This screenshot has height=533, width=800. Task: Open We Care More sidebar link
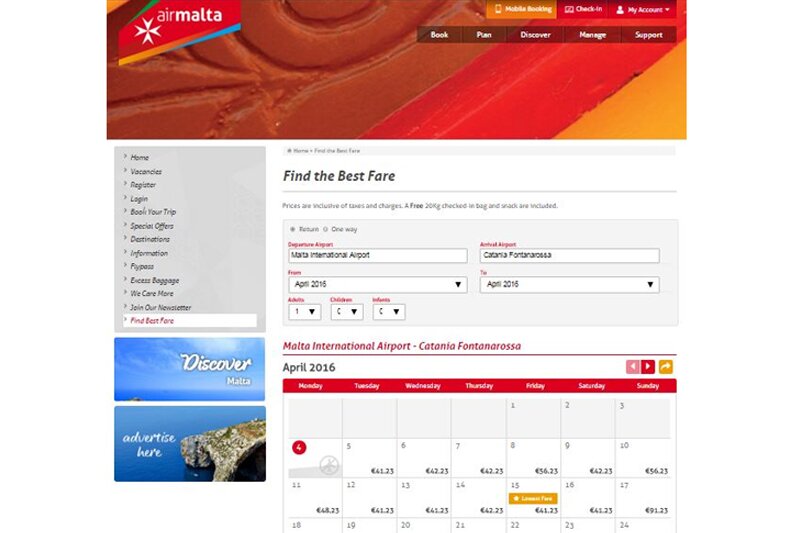(152, 293)
